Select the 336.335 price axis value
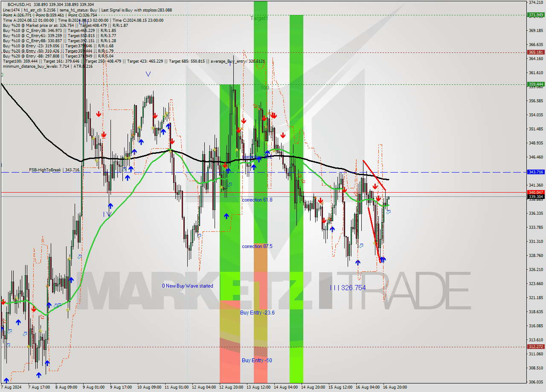The image size is (546, 392). click(x=536, y=213)
